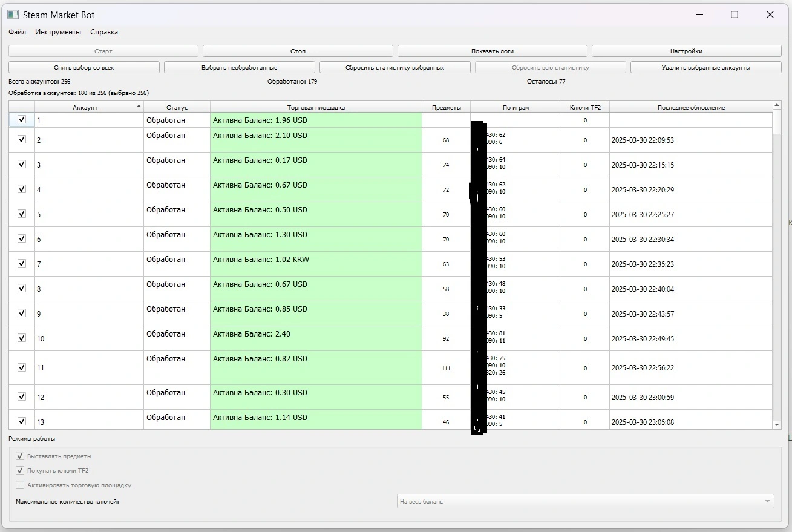Toggle the checkbox for account 3

coord(22,164)
